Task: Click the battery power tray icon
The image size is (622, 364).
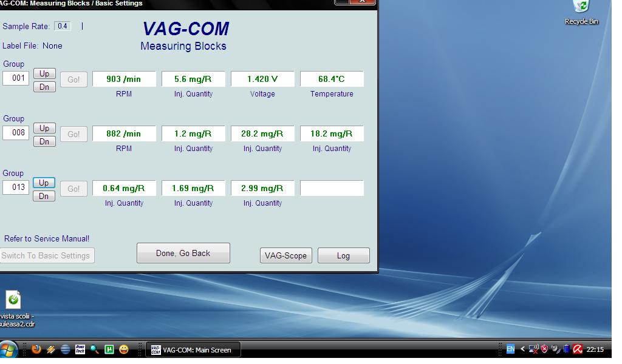Action: (566, 349)
